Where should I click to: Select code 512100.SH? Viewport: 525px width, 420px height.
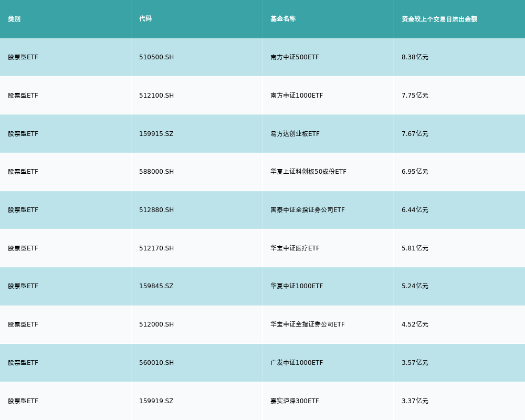156,96
